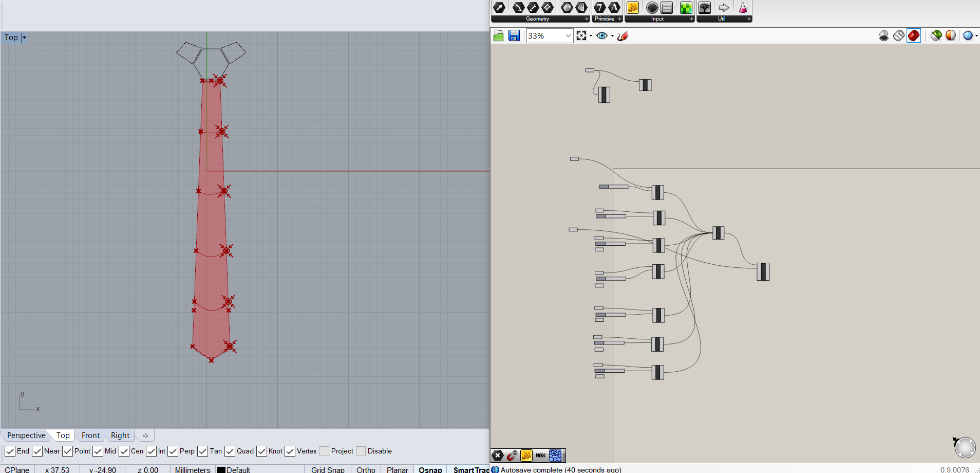
Task: Click the canvas navigation compass circle
Action: pos(965,447)
